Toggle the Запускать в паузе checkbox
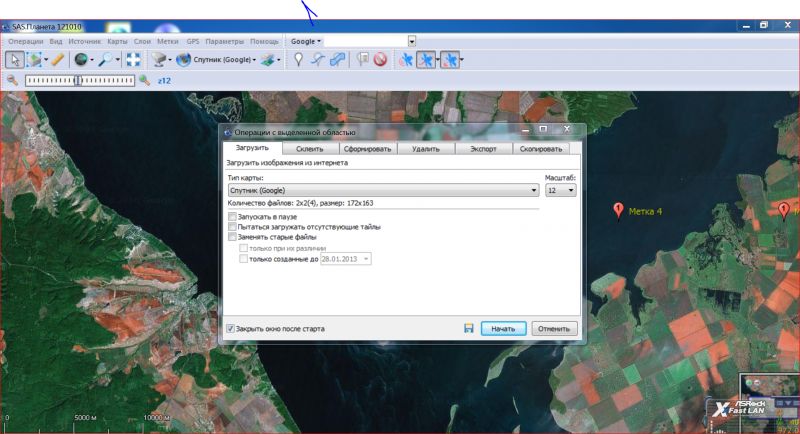This screenshot has width=800, height=434. point(233,217)
